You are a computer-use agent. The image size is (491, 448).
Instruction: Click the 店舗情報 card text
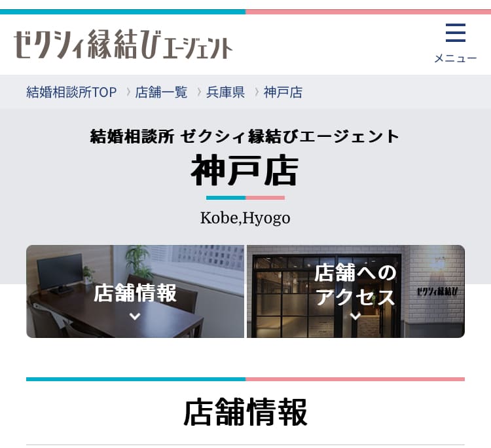pos(135,293)
